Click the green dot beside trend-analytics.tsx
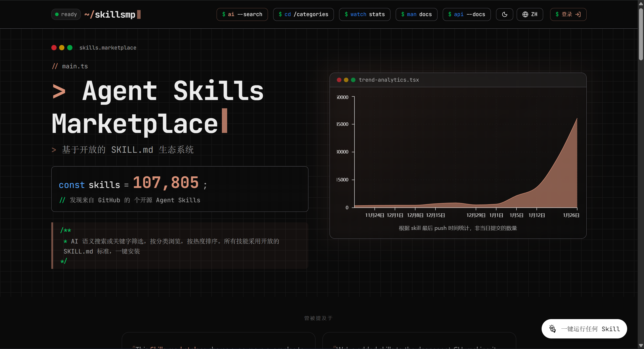 click(x=353, y=80)
